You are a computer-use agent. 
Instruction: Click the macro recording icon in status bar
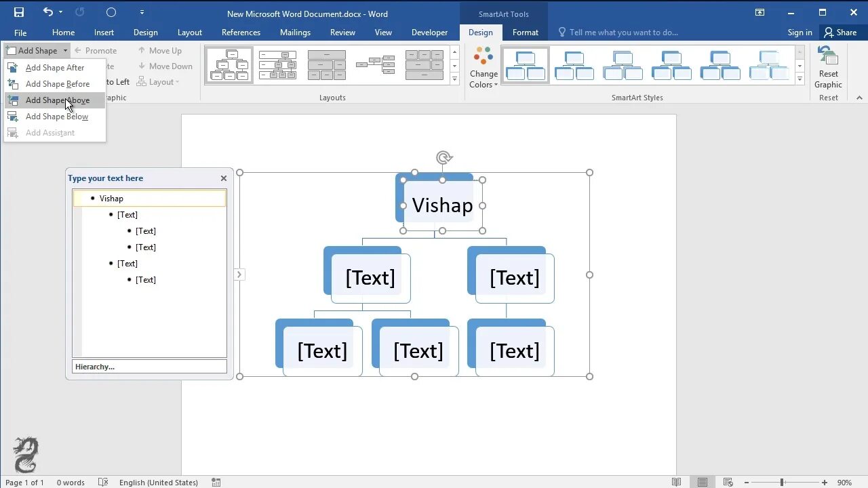pos(216,483)
